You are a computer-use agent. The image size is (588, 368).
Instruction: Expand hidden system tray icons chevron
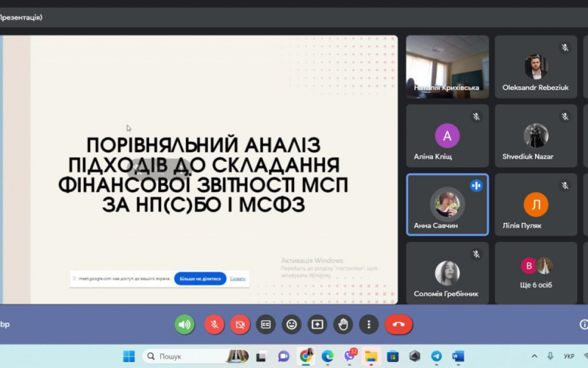tap(534, 356)
